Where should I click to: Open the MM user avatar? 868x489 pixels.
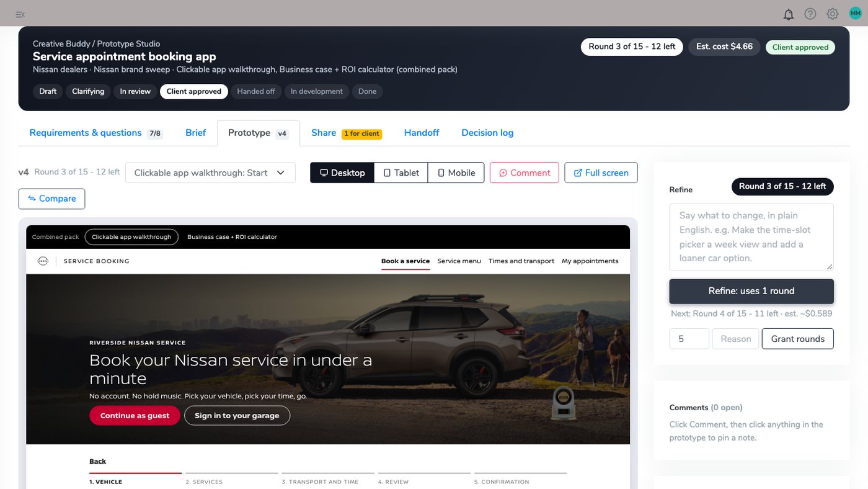[856, 14]
